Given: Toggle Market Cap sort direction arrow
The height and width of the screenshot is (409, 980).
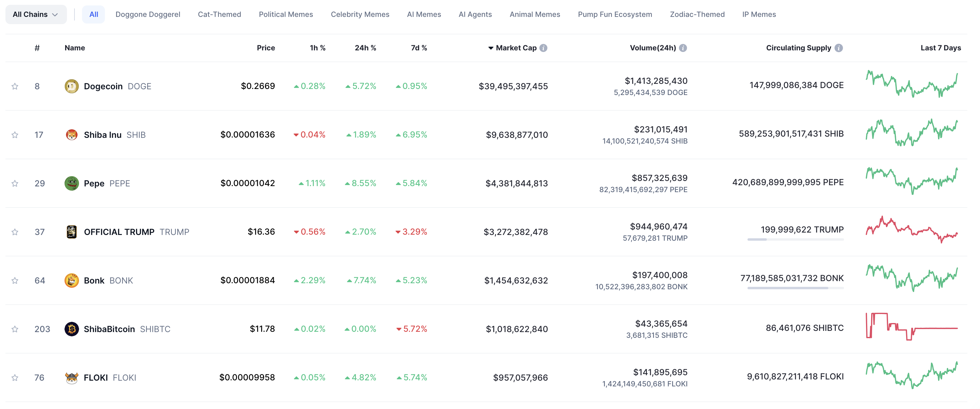Looking at the screenshot, I should pyautogui.click(x=490, y=48).
